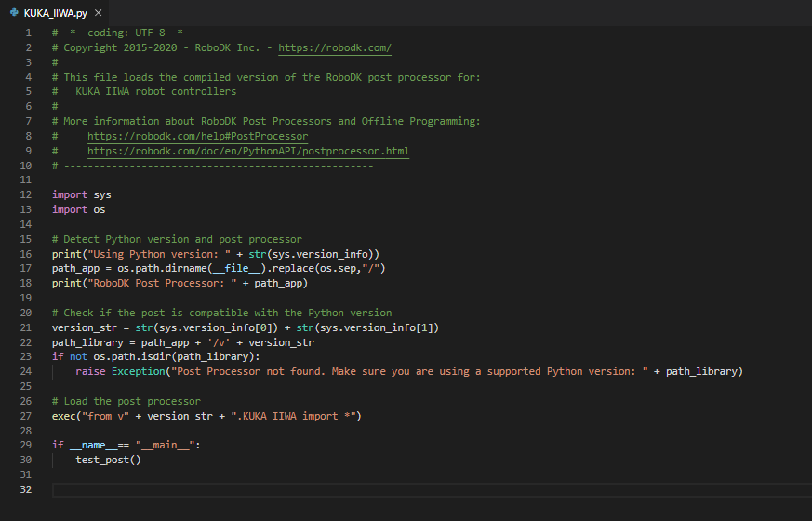The height and width of the screenshot is (521, 812).
Task: Open the help#PostProcessor link
Action: 197,136
